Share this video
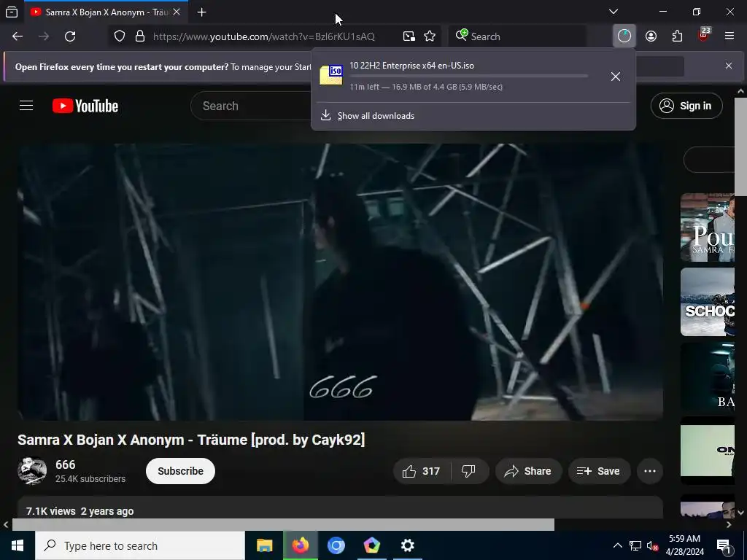This screenshot has width=747, height=560. pyautogui.click(x=528, y=471)
